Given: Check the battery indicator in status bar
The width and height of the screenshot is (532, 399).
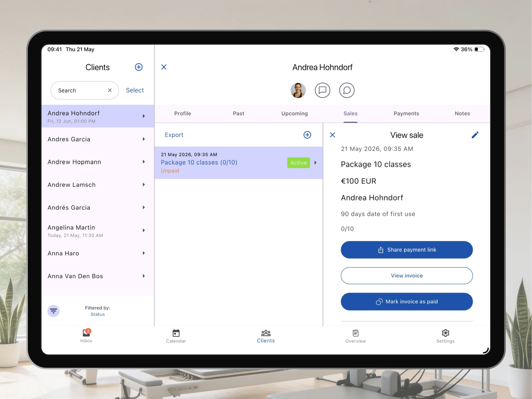Looking at the screenshot, I should 479,49.
